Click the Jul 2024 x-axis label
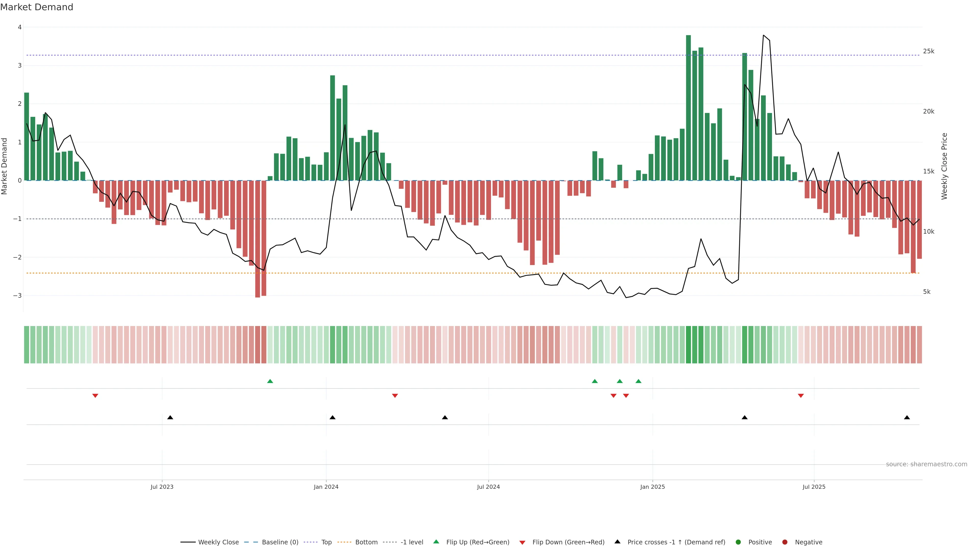The width and height of the screenshot is (980, 551). pyautogui.click(x=488, y=487)
